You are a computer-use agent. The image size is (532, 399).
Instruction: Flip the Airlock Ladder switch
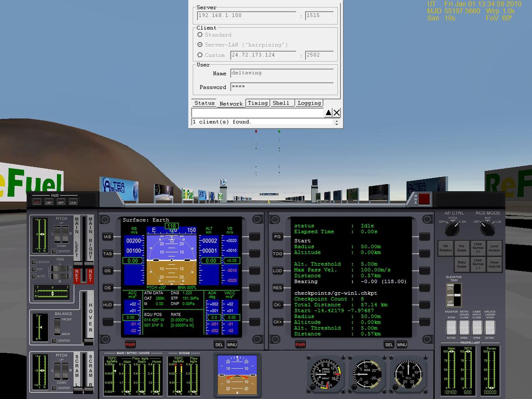tap(489, 327)
